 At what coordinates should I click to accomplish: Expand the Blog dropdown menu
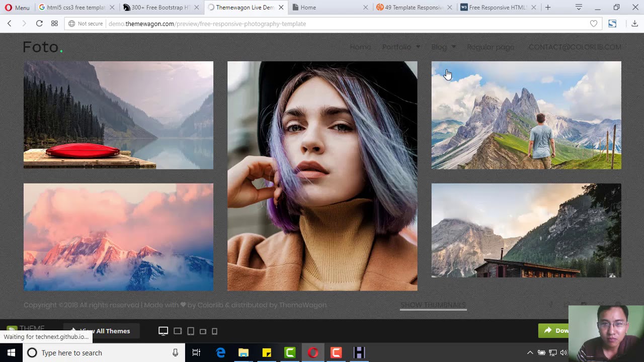pyautogui.click(x=443, y=47)
